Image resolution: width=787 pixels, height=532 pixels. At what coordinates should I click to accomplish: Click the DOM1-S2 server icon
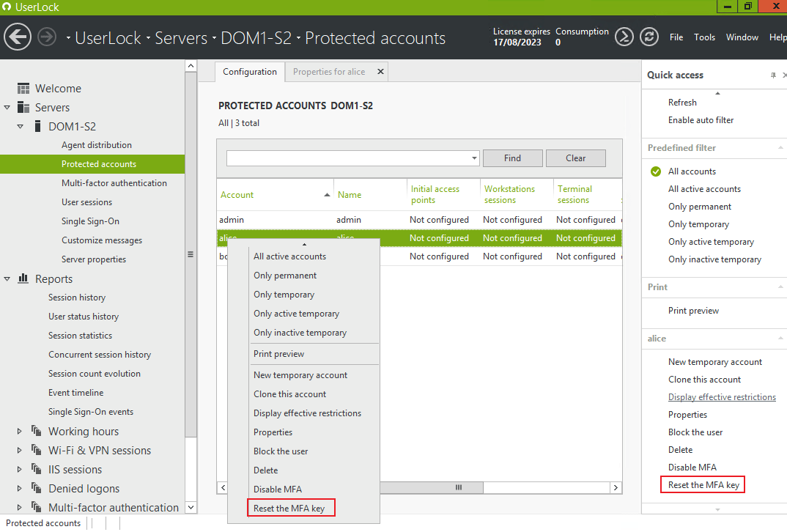pyautogui.click(x=37, y=127)
